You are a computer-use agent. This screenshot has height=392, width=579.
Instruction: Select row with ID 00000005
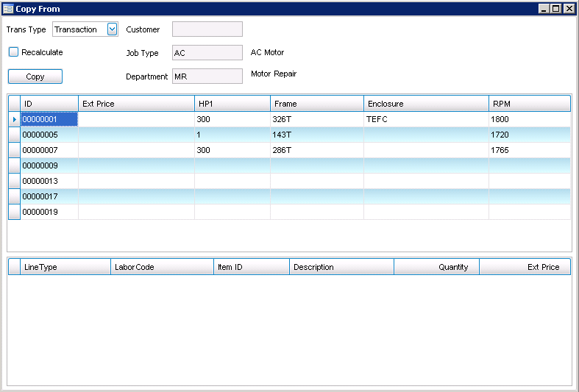point(49,135)
